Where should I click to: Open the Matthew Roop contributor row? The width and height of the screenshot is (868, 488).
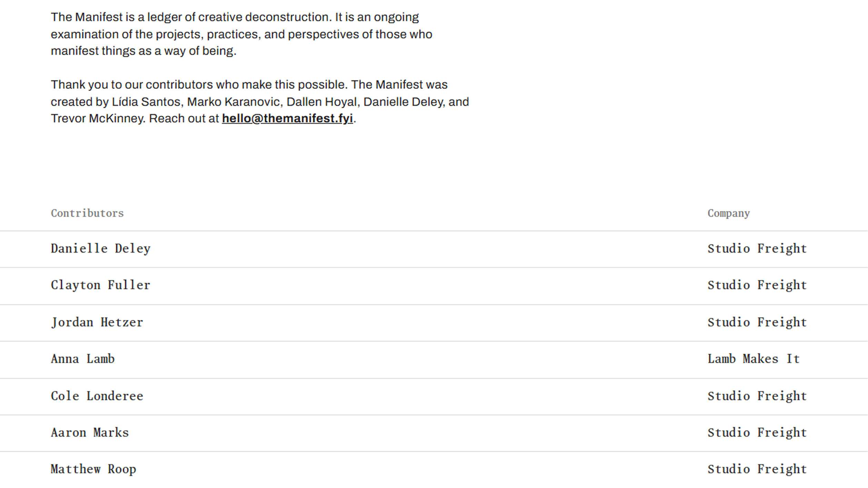click(93, 469)
